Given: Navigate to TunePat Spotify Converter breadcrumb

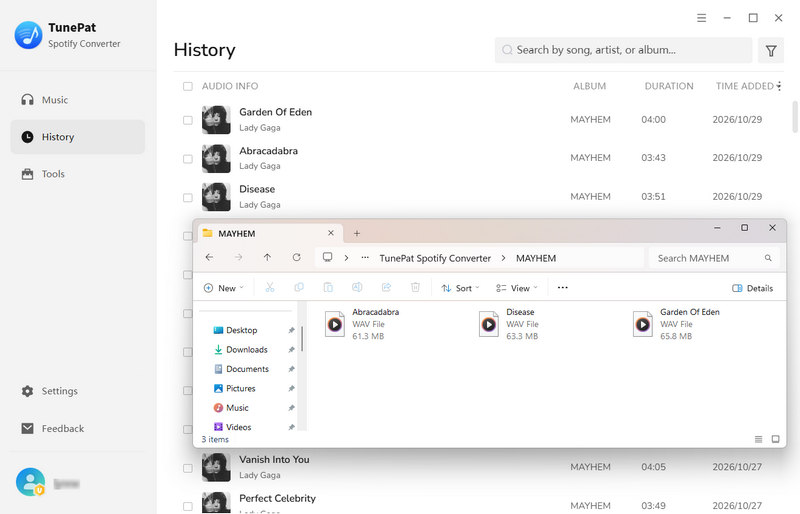Looking at the screenshot, I should tap(435, 258).
